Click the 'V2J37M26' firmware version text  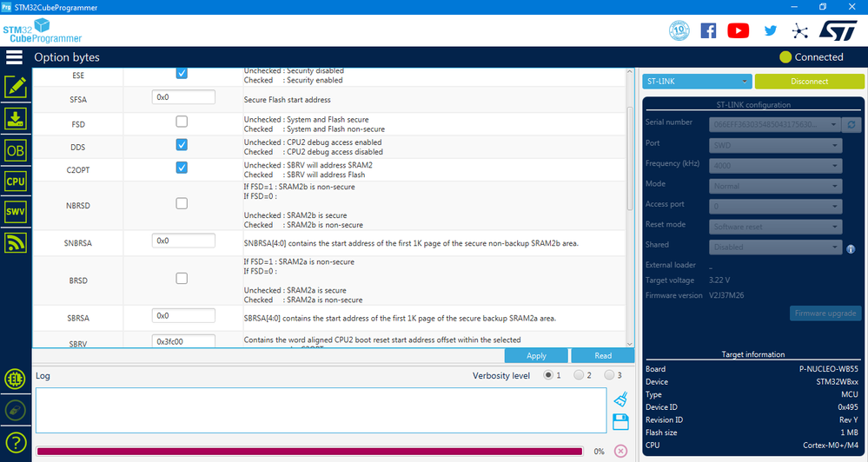tap(726, 295)
